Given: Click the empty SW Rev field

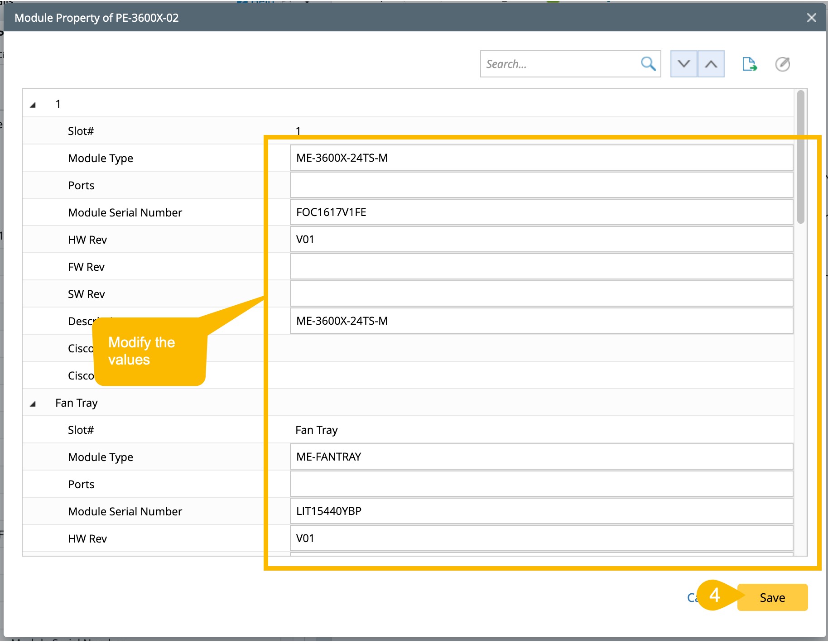Looking at the screenshot, I should pyautogui.click(x=541, y=293).
